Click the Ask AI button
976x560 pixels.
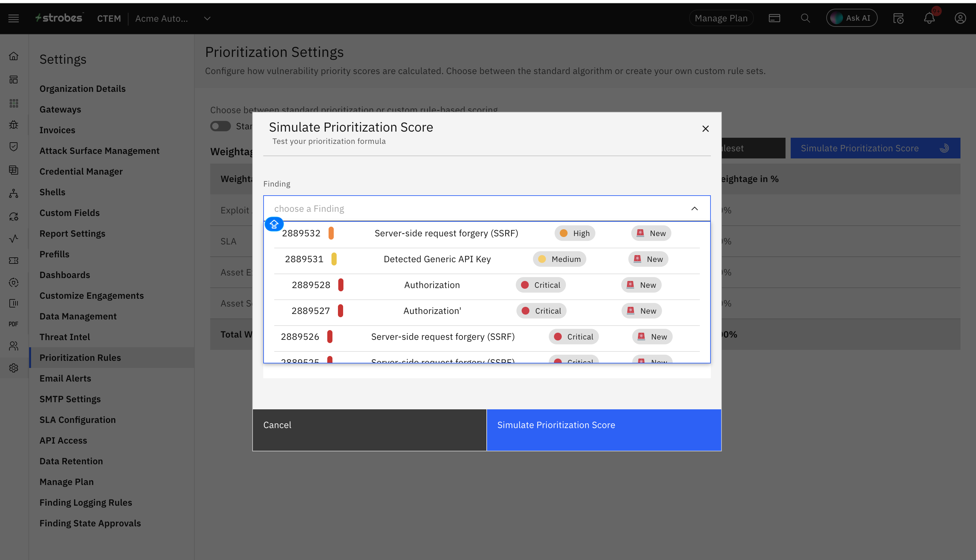tap(851, 18)
